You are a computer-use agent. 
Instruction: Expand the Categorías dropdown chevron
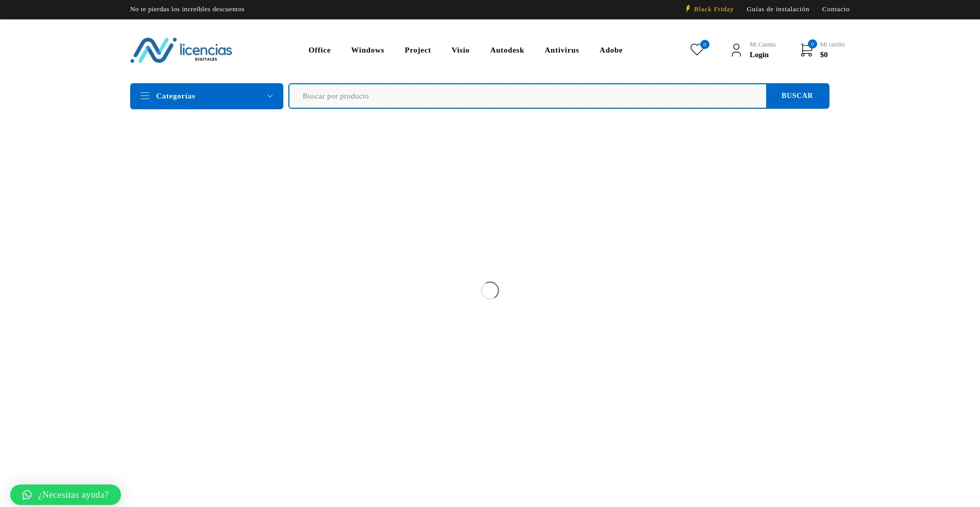click(x=270, y=96)
